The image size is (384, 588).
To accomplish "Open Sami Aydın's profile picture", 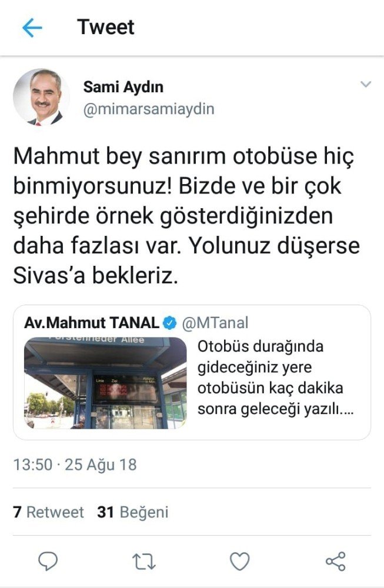I will coord(41,97).
